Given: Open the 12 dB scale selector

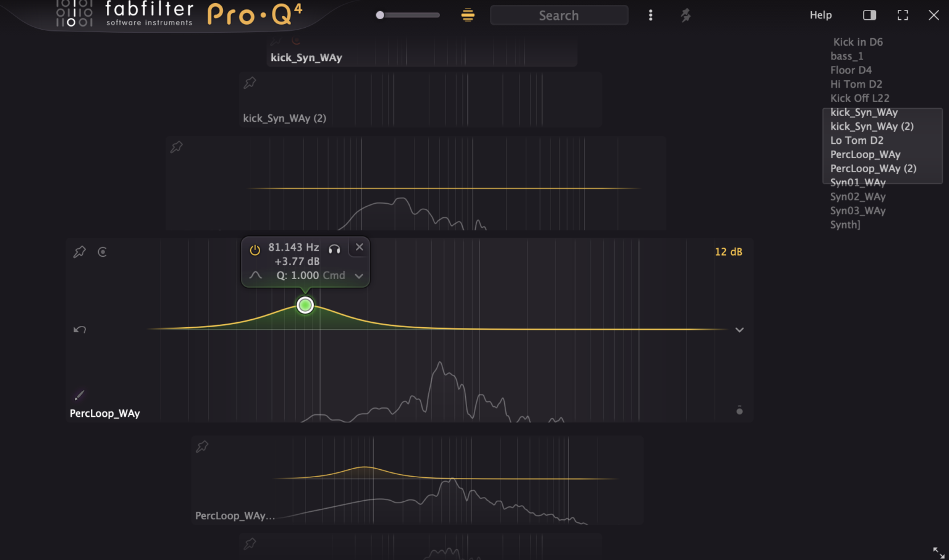Looking at the screenshot, I should [x=728, y=251].
